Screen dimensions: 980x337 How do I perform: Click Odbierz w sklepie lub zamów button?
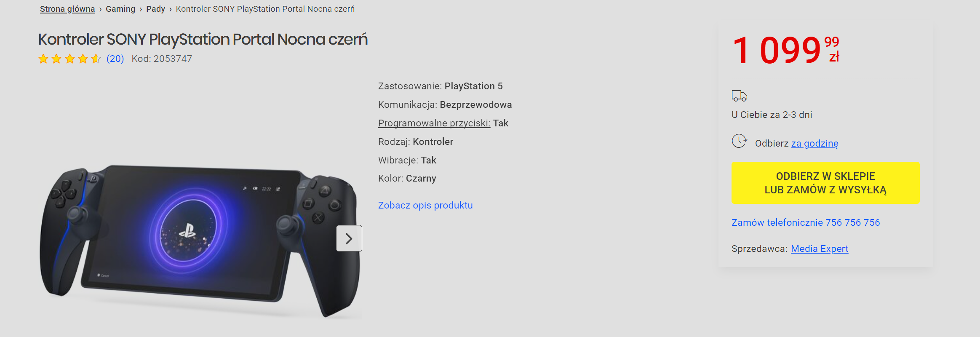pos(825,183)
